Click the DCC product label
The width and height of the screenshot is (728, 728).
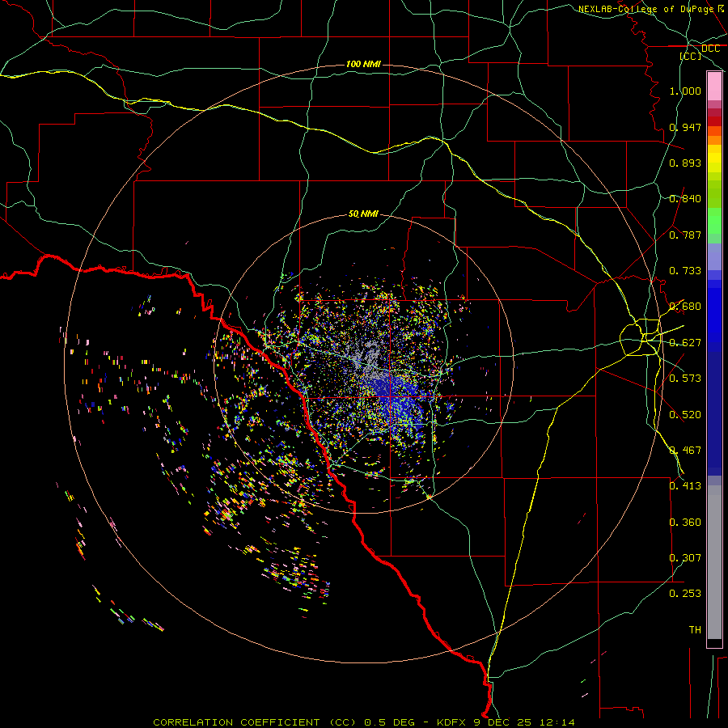pos(710,49)
